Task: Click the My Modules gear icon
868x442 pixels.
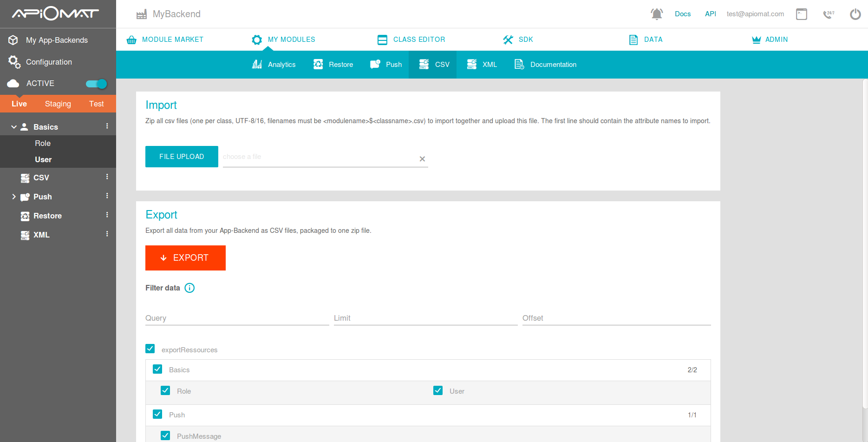Action: point(257,40)
